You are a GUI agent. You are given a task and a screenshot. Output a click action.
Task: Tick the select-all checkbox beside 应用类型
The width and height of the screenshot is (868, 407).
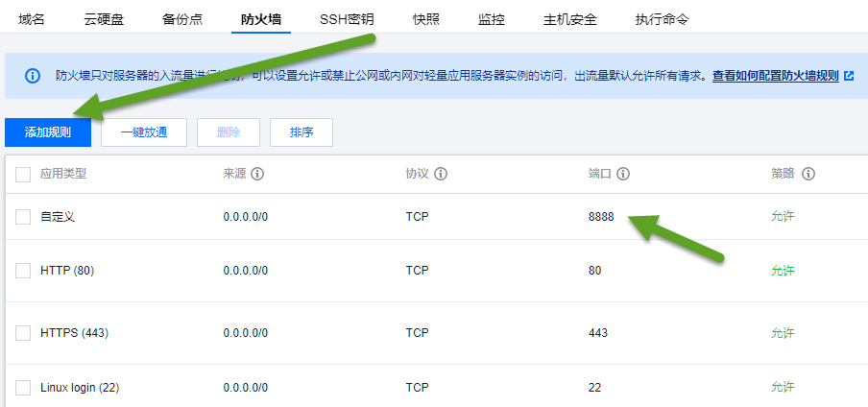[x=23, y=175]
